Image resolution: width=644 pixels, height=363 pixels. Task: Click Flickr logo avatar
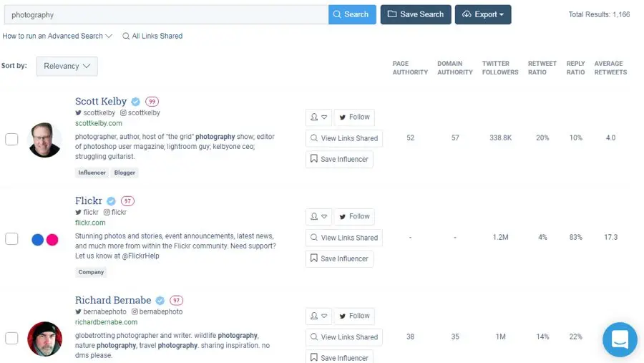coord(44,240)
